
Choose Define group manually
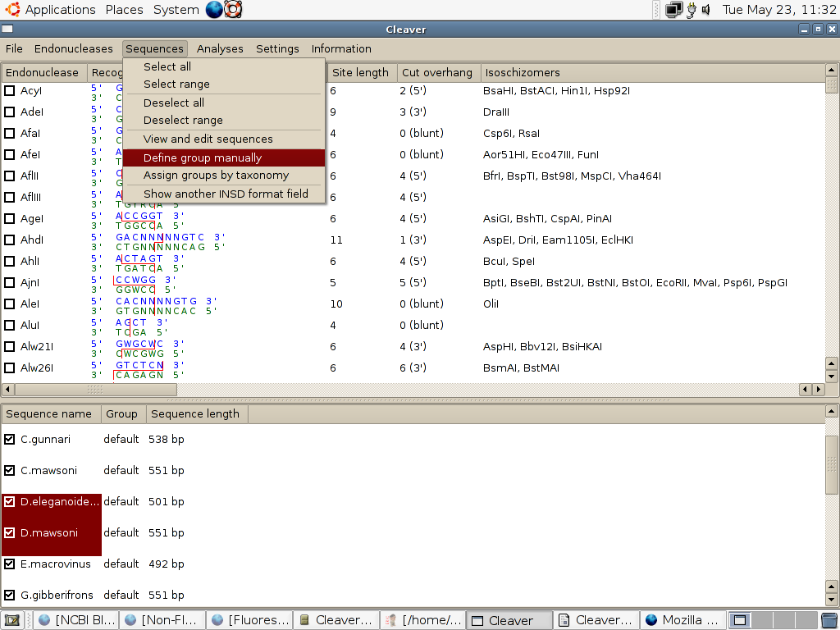(203, 157)
